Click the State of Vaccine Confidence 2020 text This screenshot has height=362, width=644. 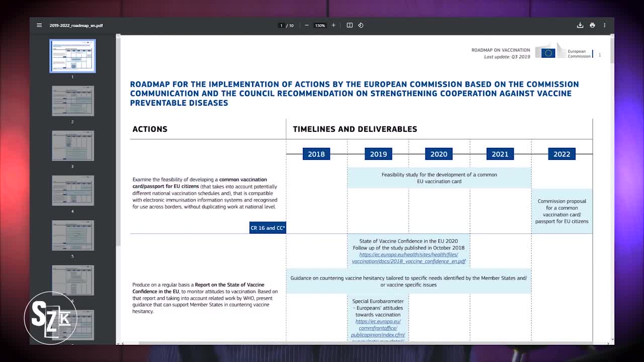tap(409, 241)
